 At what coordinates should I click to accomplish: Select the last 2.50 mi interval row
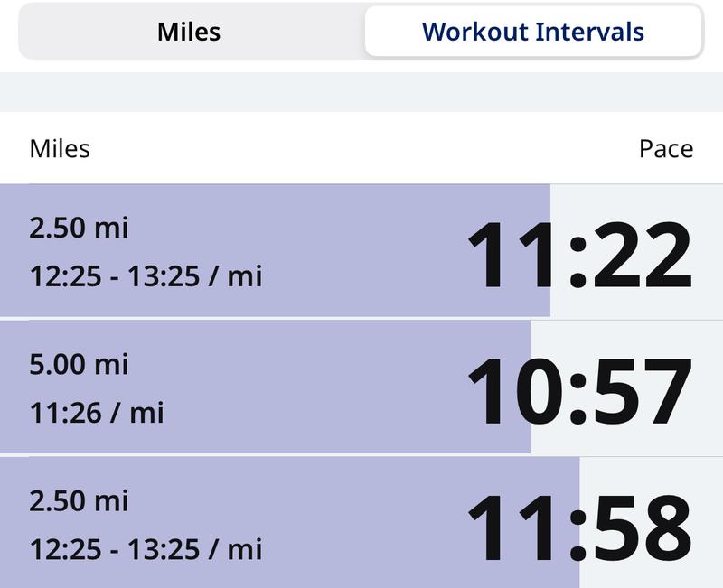[x=361, y=524]
